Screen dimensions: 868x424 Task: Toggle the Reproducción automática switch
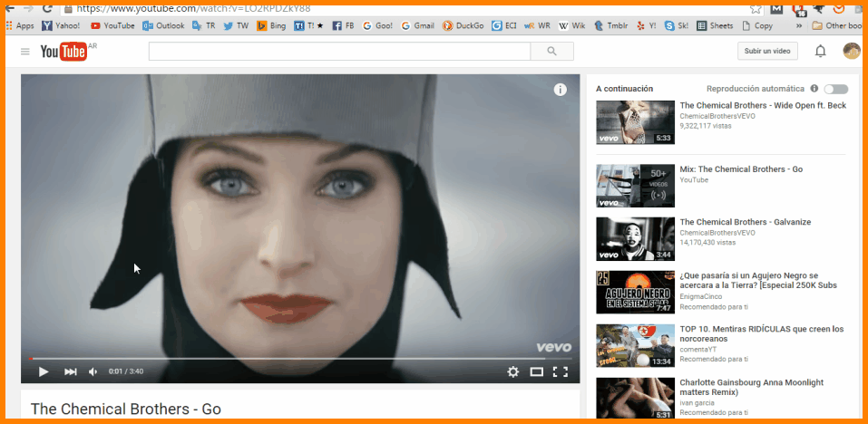[x=835, y=89]
